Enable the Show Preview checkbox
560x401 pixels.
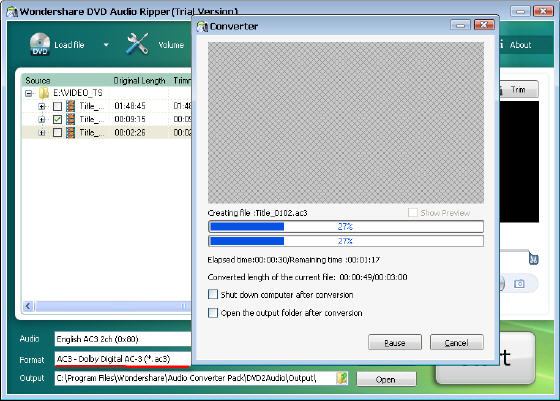412,212
